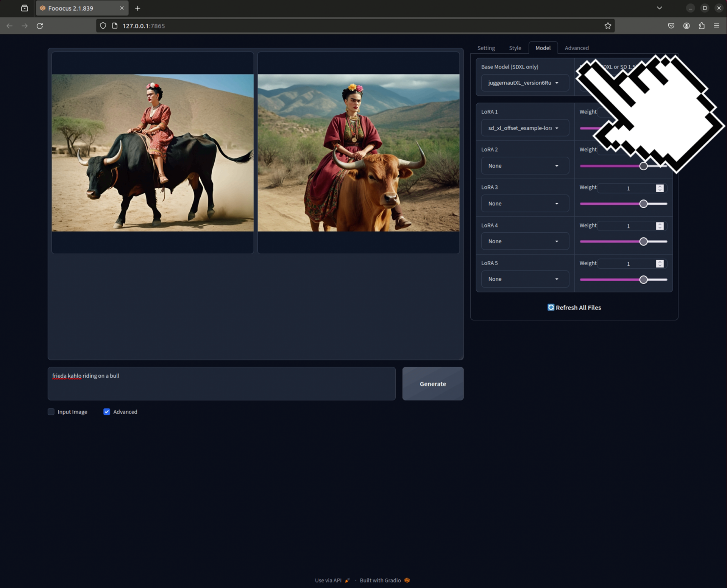Switch to the Setting tab
Viewport: 727px width, 588px height.
[486, 48]
